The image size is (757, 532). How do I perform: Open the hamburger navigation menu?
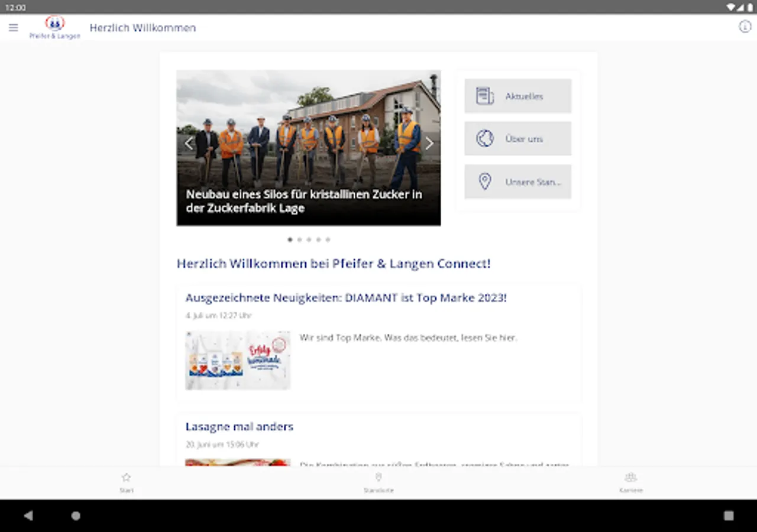14,28
